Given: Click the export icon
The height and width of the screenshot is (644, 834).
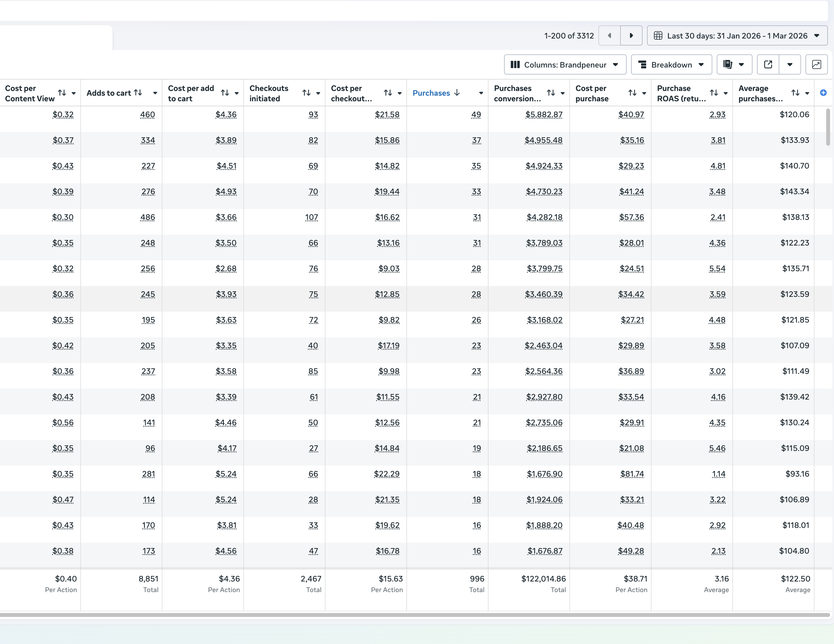Looking at the screenshot, I should tap(768, 64).
